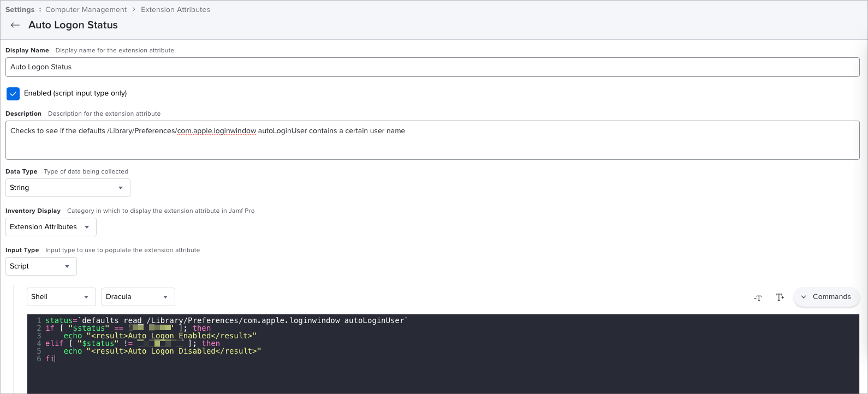Click script line 1 with defaults read
868x394 pixels.
227,320
